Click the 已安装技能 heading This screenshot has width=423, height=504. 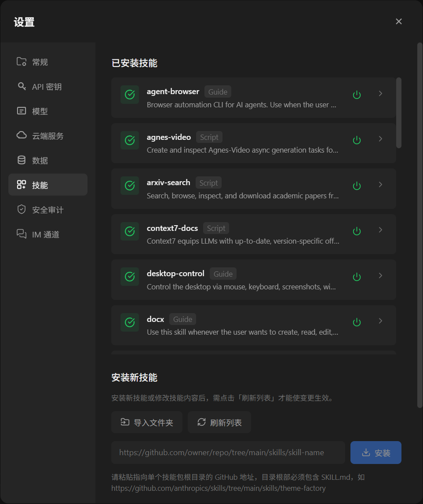pyautogui.click(x=135, y=63)
